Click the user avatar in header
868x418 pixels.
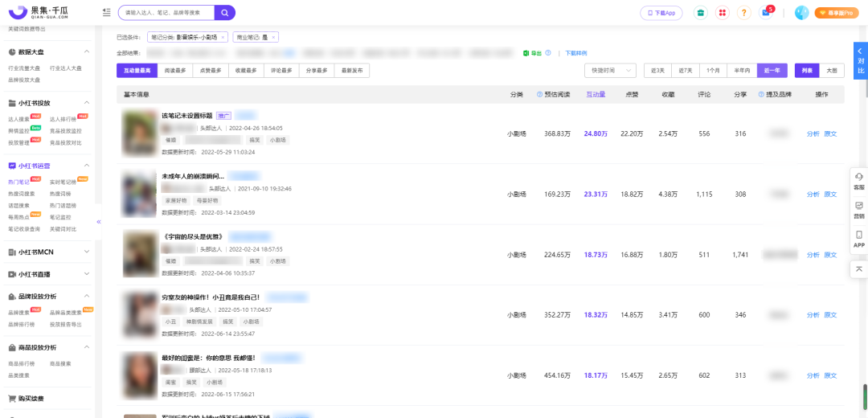pyautogui.click(x=801, y=13)
